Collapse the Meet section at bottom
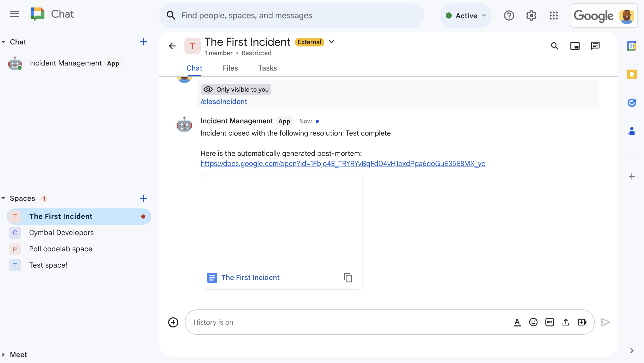The image size is (644, 363). tap(5, 355)
